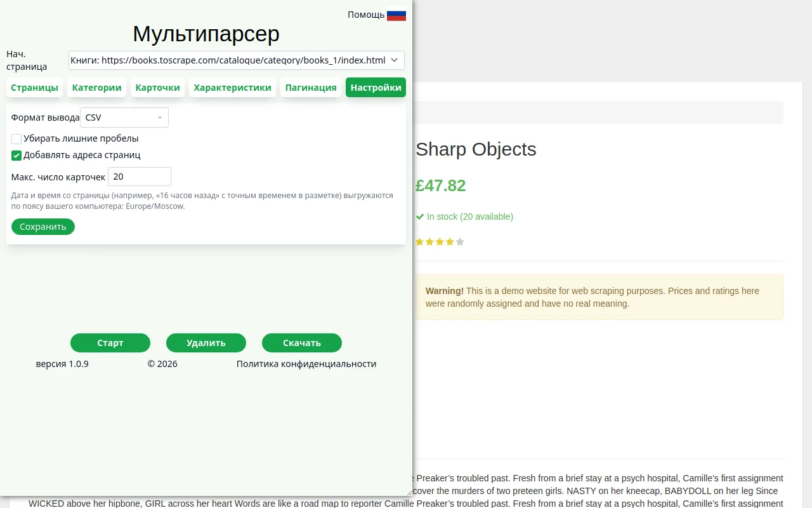Click the © 2026 copyright text
812x508 pixels.
[162, 364]
